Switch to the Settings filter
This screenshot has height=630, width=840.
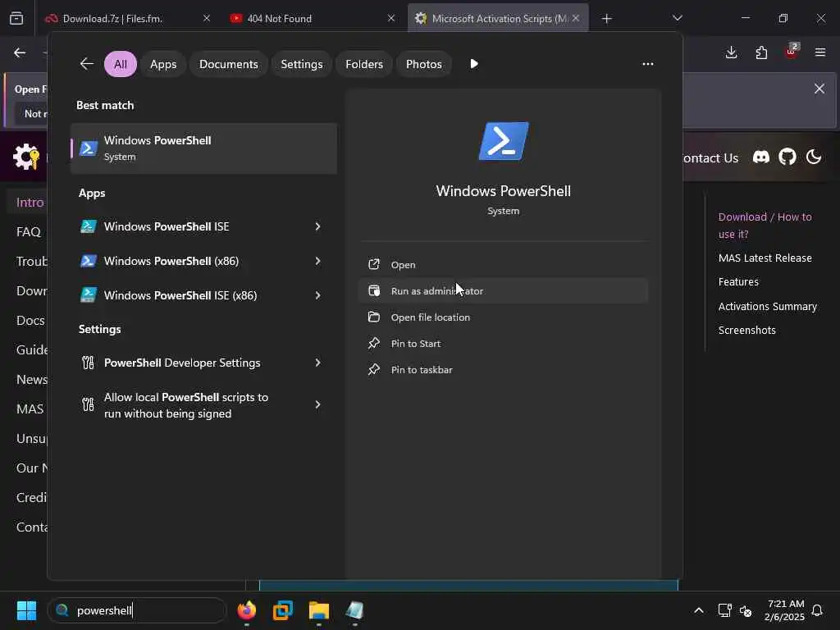[x=302, y=64]
